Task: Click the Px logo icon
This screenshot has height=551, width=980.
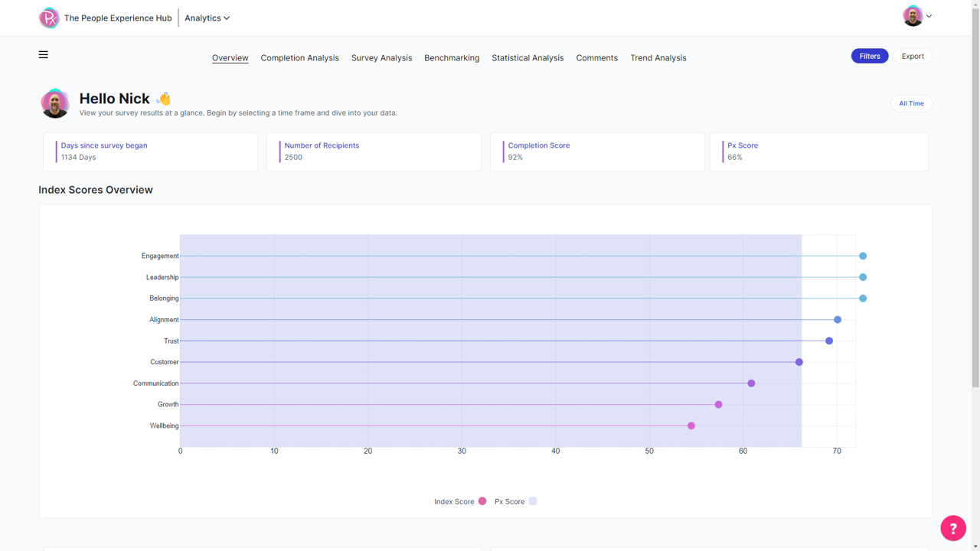Action: pos(49,18)
